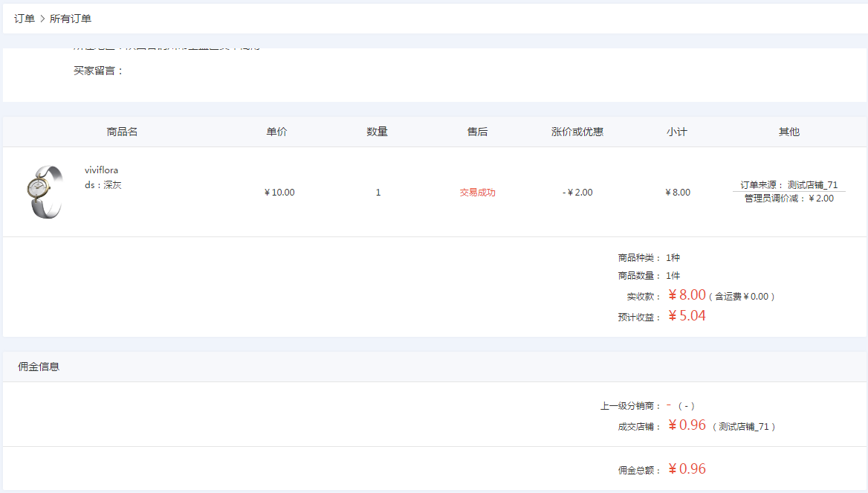
Task: Click the 预计收益 amount ¥5.04
Action: (687, 316)
